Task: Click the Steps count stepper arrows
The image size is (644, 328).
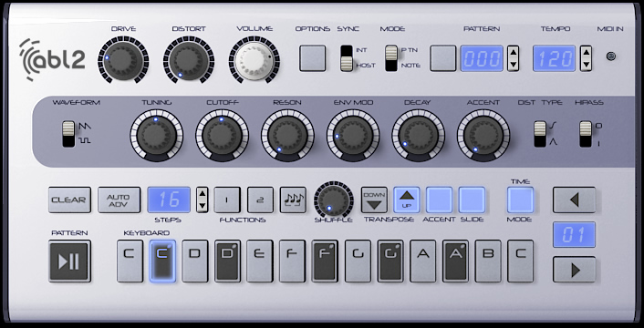Action: (203, 200)
